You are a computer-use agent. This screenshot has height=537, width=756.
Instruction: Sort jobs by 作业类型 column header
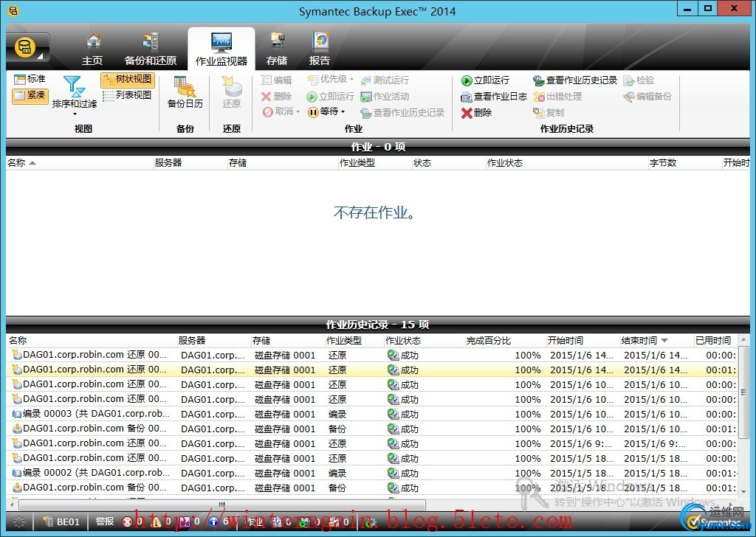(374, 163)
